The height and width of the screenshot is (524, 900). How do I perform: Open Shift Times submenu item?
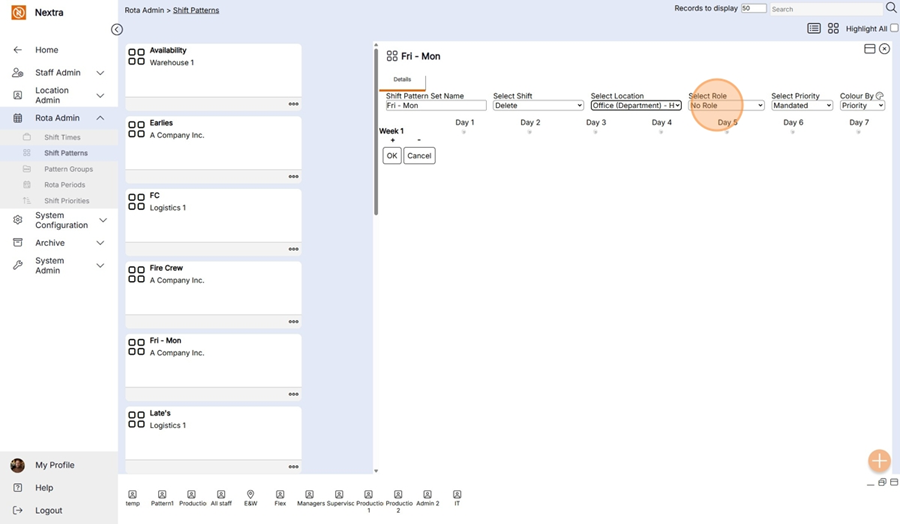62,137
